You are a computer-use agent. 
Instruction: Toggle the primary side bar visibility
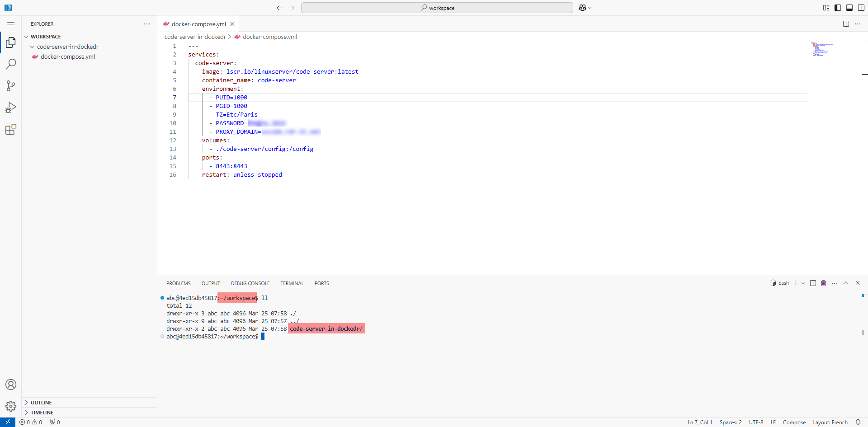pyautogui.click(x=838, y=8)
